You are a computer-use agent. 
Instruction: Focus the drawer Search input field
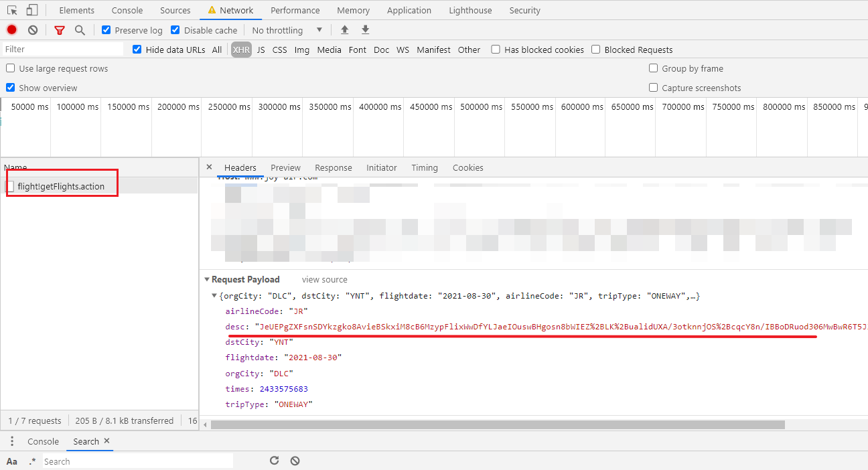click(138, 461)
